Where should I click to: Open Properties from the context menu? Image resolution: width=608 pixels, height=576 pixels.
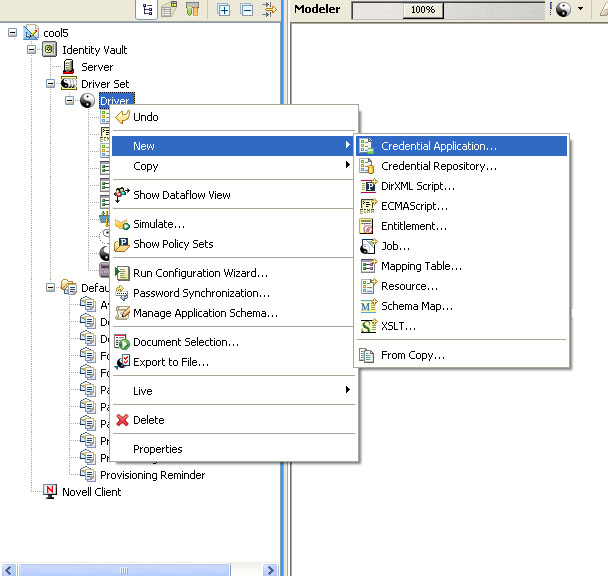157,449
